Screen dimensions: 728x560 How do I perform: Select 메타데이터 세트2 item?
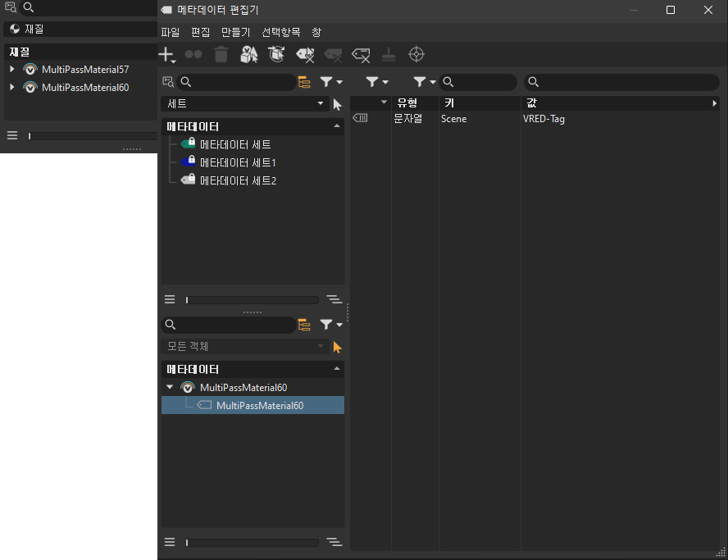[x=238, y=180]
